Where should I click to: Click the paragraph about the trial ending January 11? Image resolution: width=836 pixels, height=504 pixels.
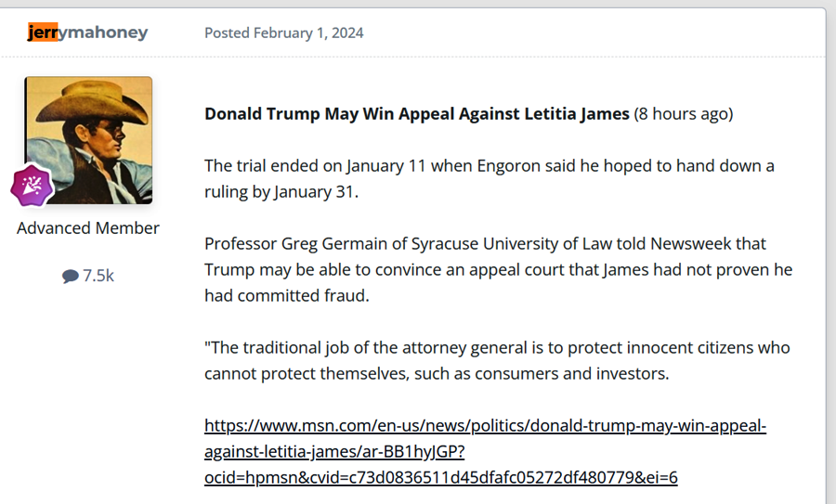click(490, 179)
